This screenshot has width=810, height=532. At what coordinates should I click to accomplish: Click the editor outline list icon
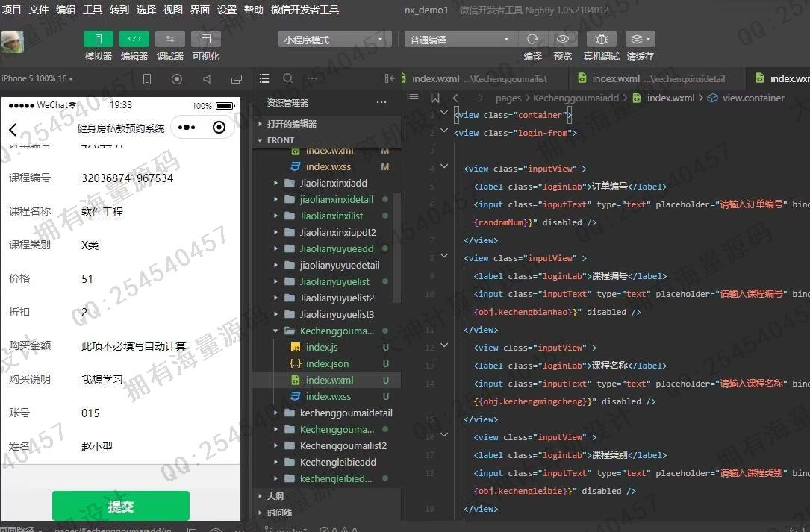point(413,98)
